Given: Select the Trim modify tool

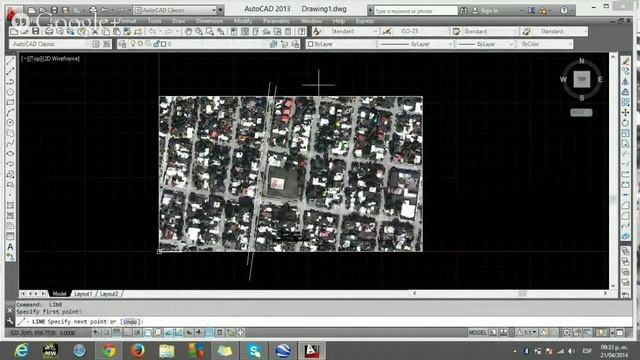Looking at the screenshot, I should pos(625,154).
